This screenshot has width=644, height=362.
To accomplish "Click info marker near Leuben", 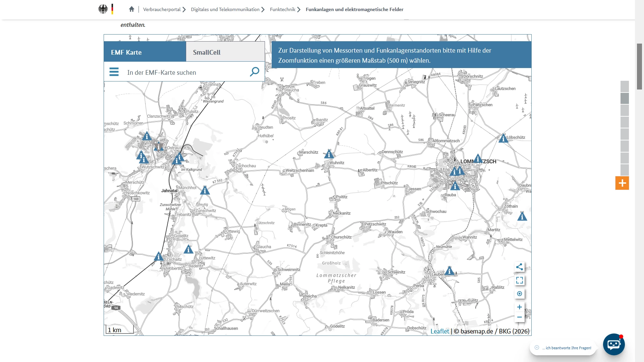I will [449, 271].
